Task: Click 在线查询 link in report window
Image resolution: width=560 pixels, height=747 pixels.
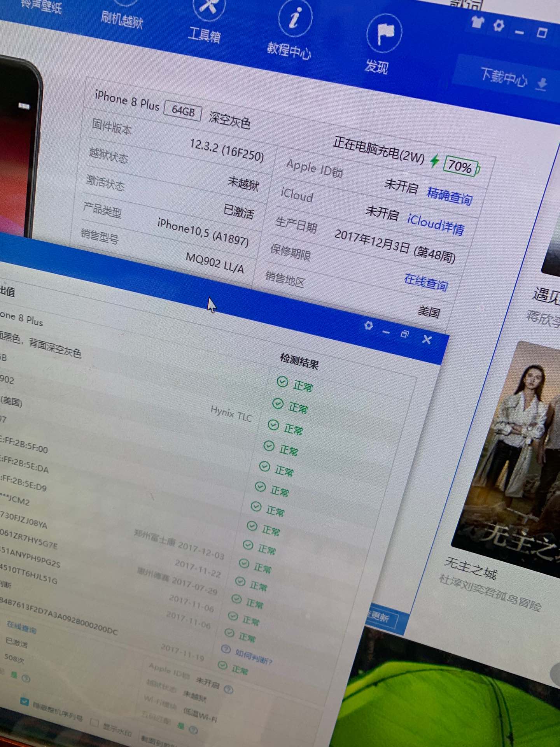Action: coord(22,627)
